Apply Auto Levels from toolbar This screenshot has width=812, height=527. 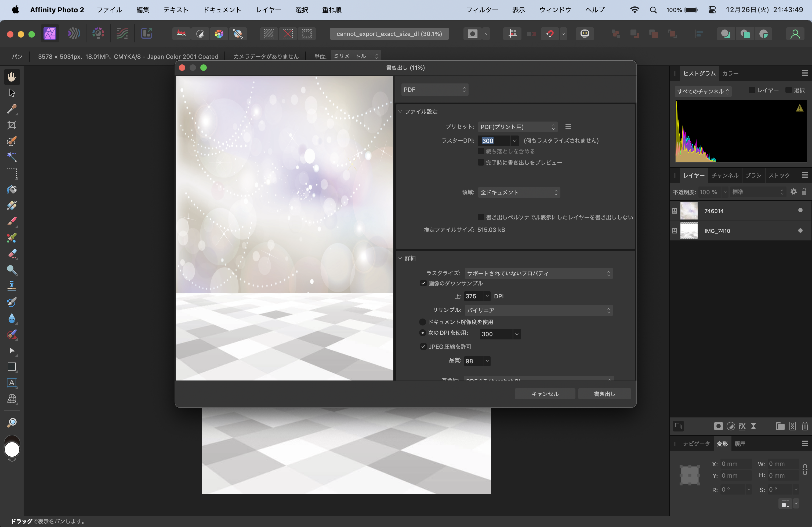[181, 34]
